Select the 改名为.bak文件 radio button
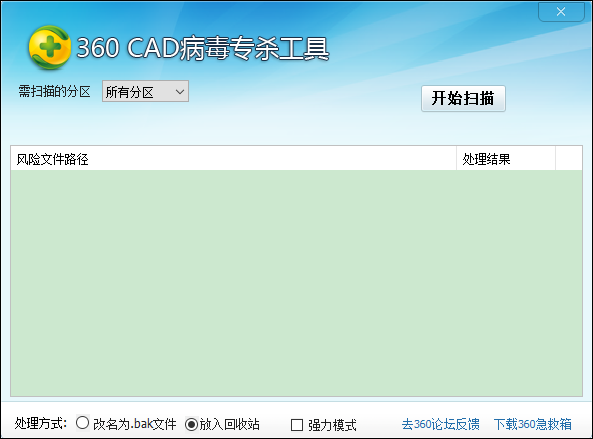The width and height of the screenshot is (593, 439). point(82,423)
